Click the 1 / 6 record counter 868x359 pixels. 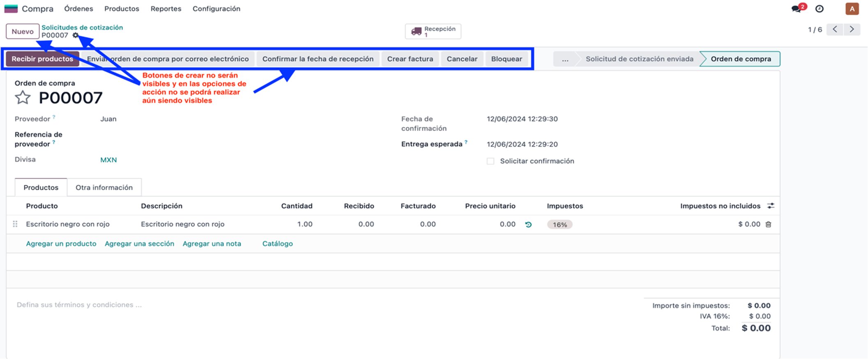click(x=815, y=30)
